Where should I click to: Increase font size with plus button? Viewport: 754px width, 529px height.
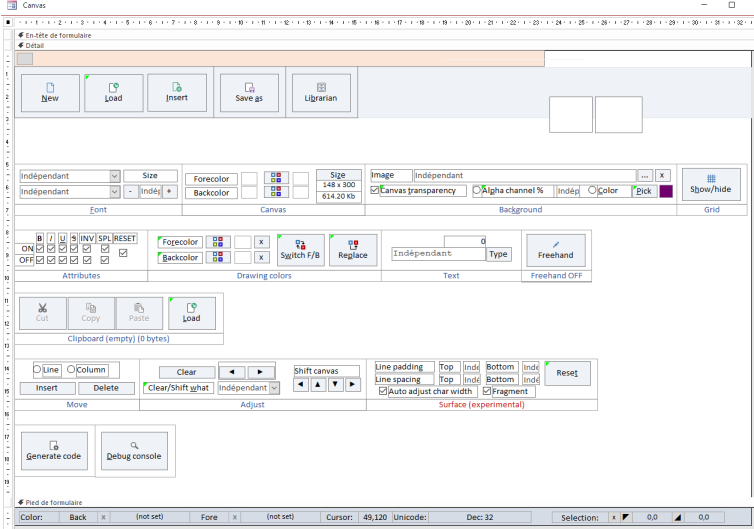(169, 191)
